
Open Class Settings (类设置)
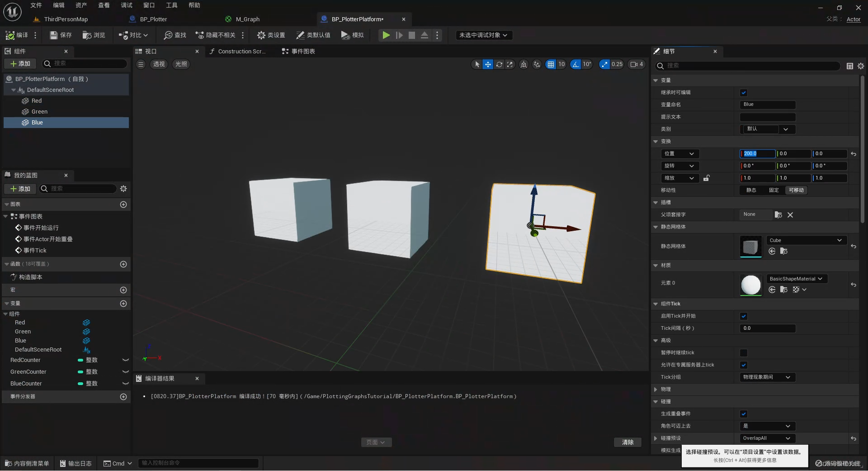pyautogui.click(x=271, y=35)
